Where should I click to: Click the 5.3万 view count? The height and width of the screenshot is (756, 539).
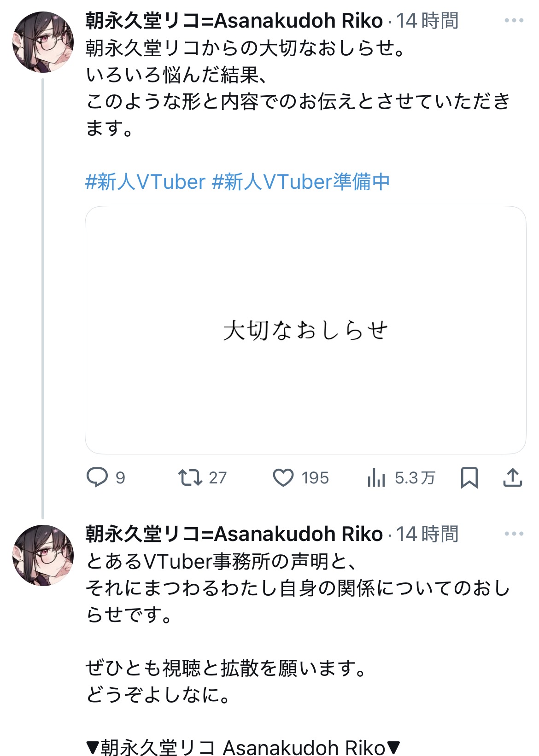click(x=415, y=478)
